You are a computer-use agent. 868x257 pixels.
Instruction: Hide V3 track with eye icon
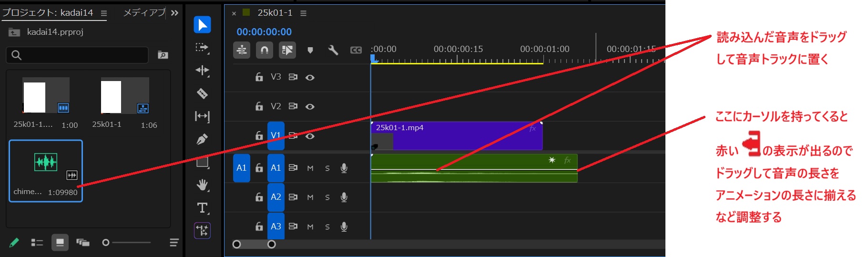tap(310, 77)
